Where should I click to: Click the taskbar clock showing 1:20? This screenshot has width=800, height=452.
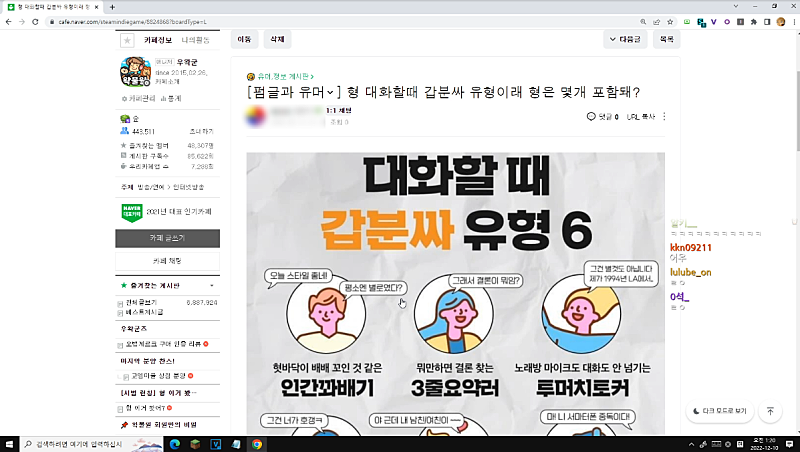764,444
